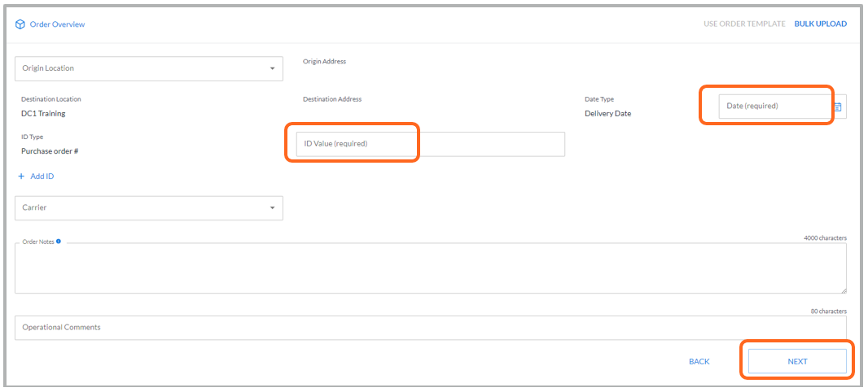Choose USE ORDER TEMPLATE option
The height and width of the screenshot is (392, 868).
[744, 24]
